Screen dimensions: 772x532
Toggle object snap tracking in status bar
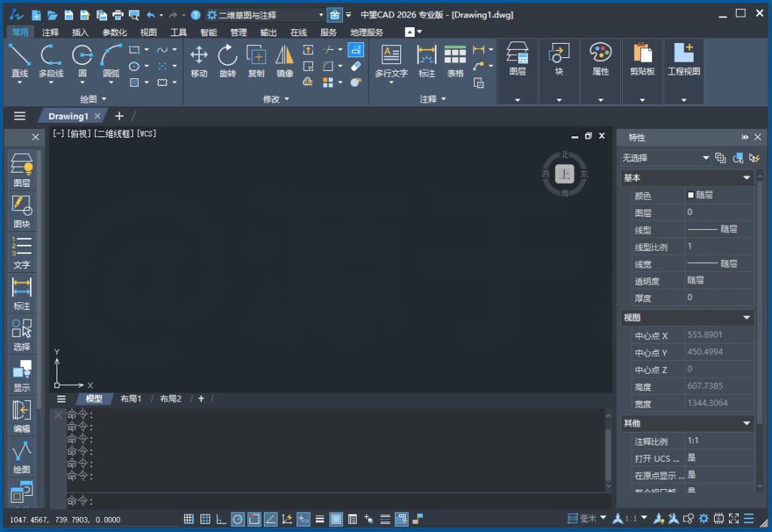(x=271, y=518)
